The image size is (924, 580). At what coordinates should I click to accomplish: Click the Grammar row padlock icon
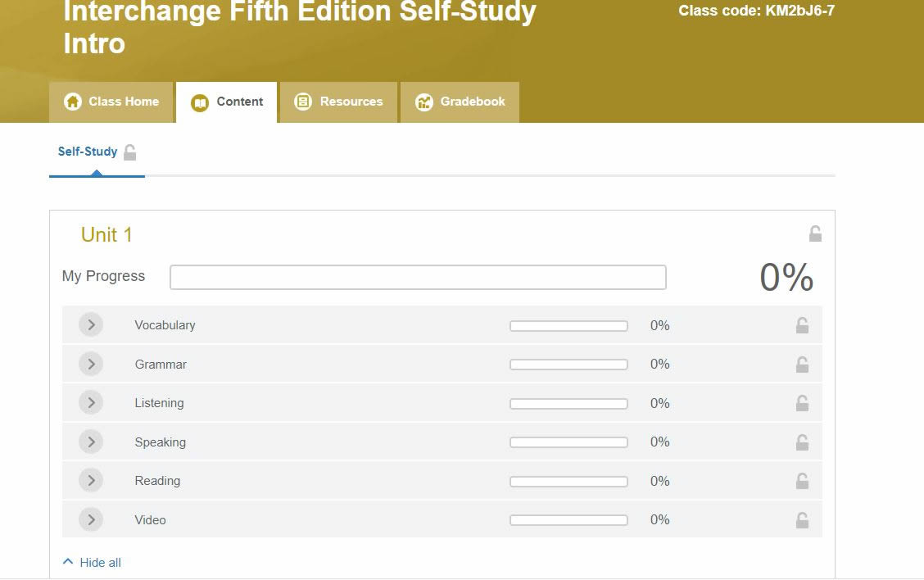(x=802, y=365)
